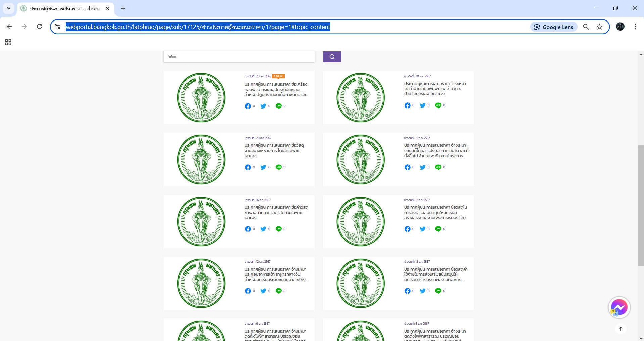Tweet the จัดทำป้ายไวนิล announcement

(x=423, y=105)
